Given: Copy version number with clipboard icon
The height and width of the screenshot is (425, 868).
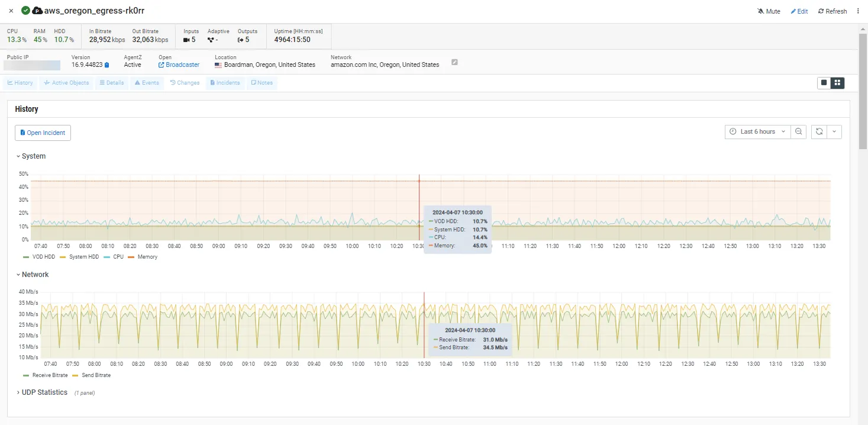Looking at the screenshot, I should tap(107, 65).
